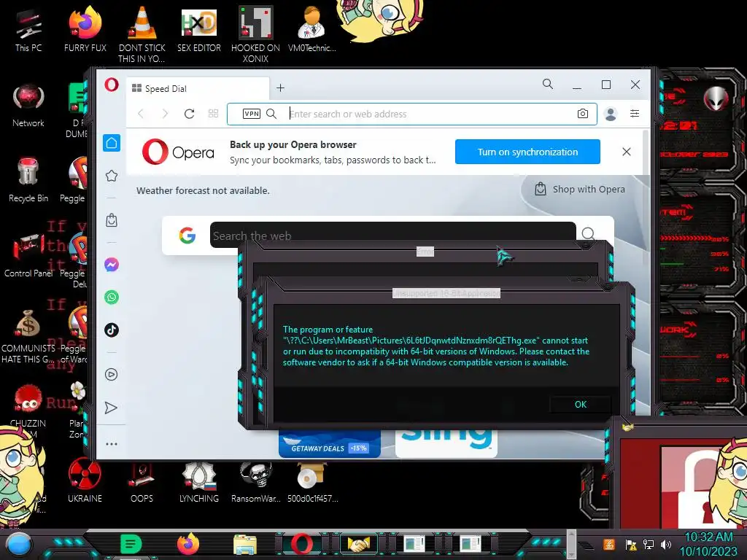Open the taskbar clock 10:32 AM
Viewport: 747px width, 560px height.
click(x=708, y=544)
